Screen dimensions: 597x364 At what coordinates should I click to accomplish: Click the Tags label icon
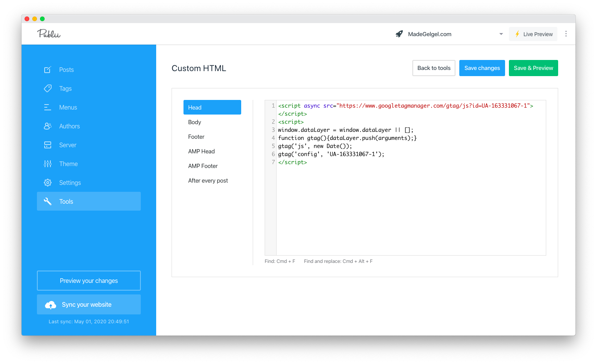click(x=48, y=88)
